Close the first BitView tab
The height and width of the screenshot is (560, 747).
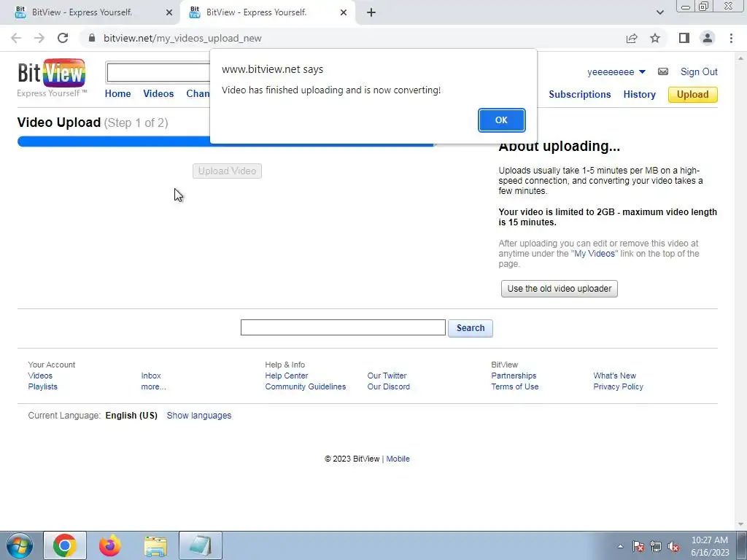click(x=169, y=12)
